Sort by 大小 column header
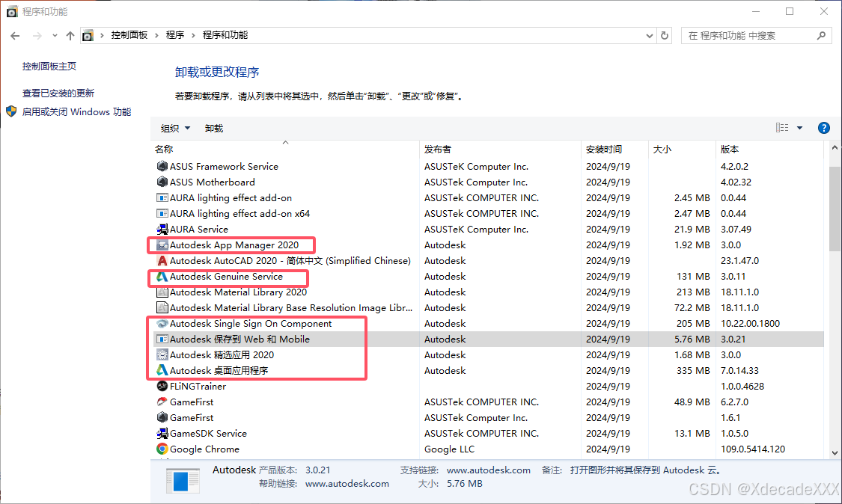This screenshot has height=504, width=842. [x=682, y=149]
